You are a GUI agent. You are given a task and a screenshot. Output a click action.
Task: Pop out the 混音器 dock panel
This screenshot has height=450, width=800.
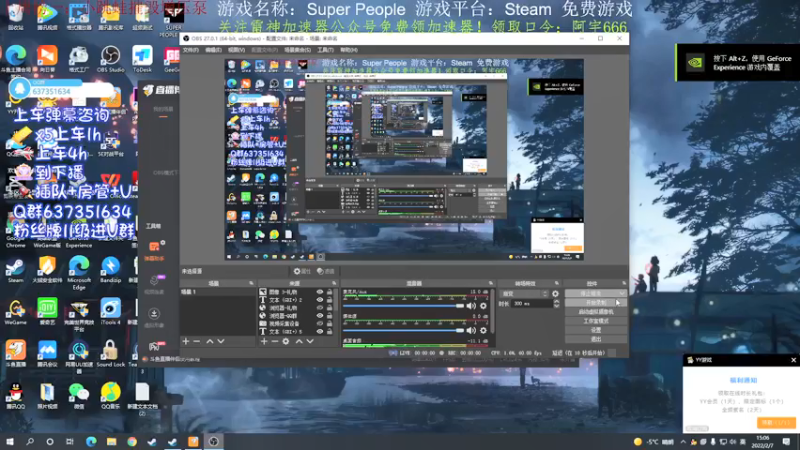491,283
